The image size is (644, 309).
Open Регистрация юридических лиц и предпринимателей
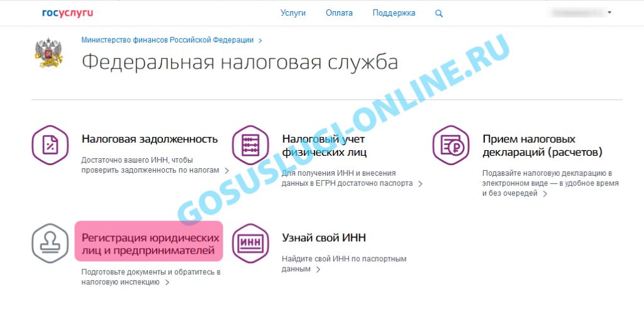(150, 244)
